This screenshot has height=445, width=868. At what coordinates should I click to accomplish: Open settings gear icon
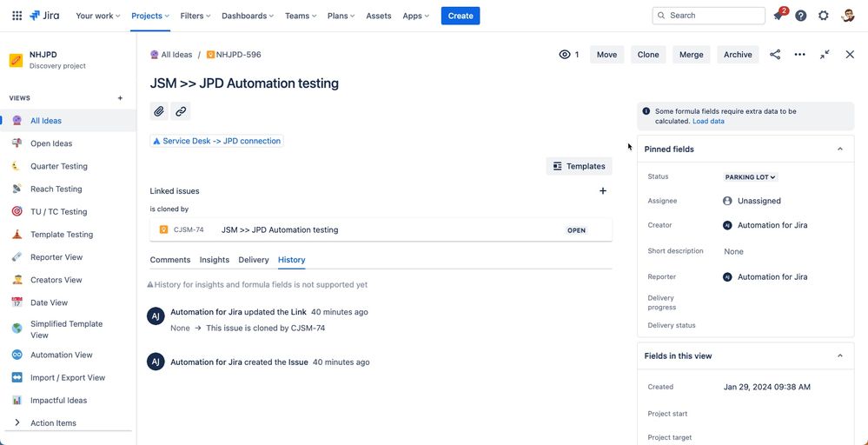click(823, 16)
